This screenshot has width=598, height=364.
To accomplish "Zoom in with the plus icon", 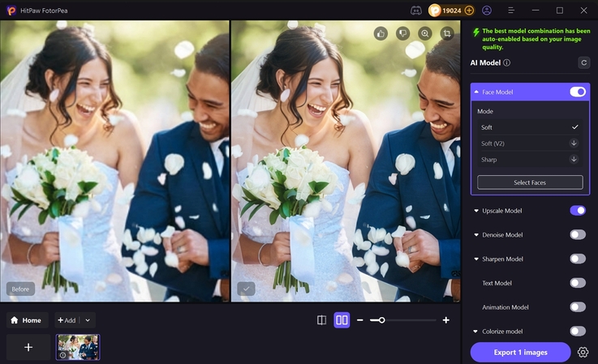I will pyautogui.click(x=445, y=319).
